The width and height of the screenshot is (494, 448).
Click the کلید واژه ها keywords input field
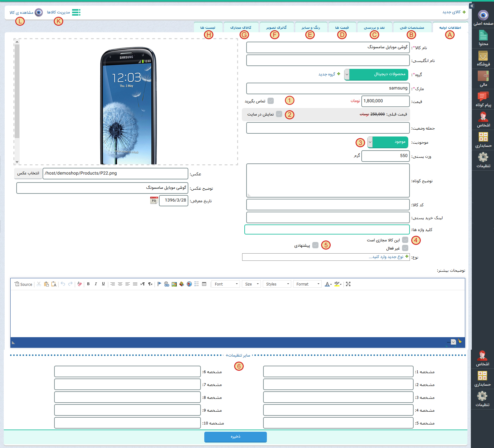point(327,229)
